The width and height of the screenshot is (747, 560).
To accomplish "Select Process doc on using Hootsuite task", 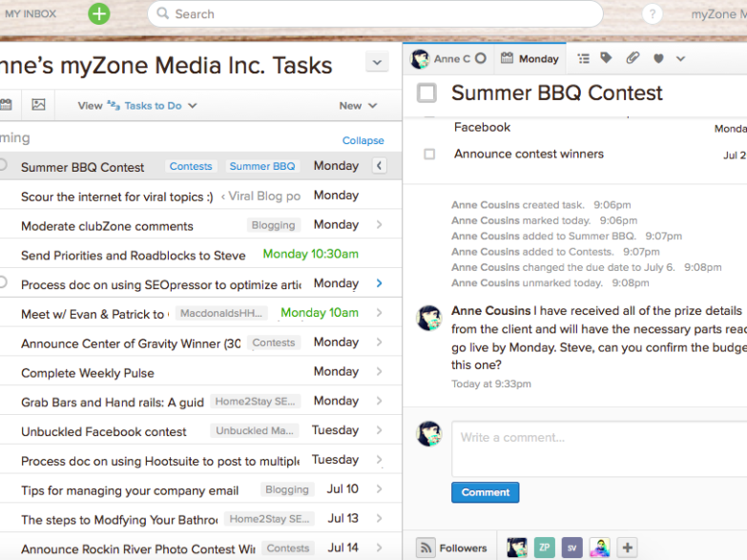I will [160, 461].
